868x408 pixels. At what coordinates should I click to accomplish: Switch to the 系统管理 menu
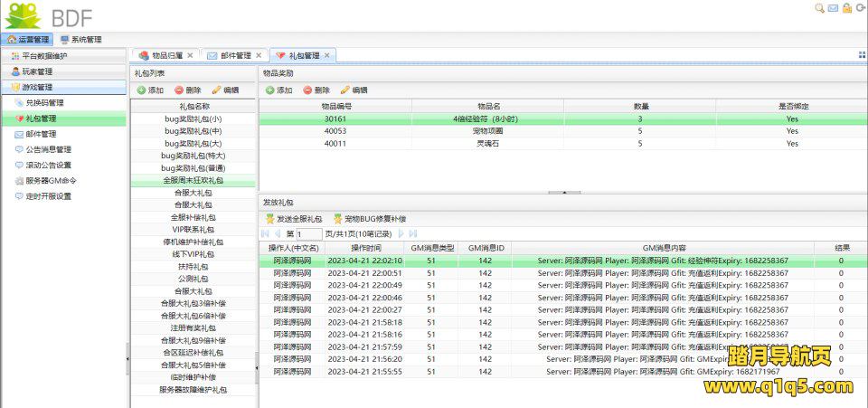pyautogui.click(x=80, y=40)
